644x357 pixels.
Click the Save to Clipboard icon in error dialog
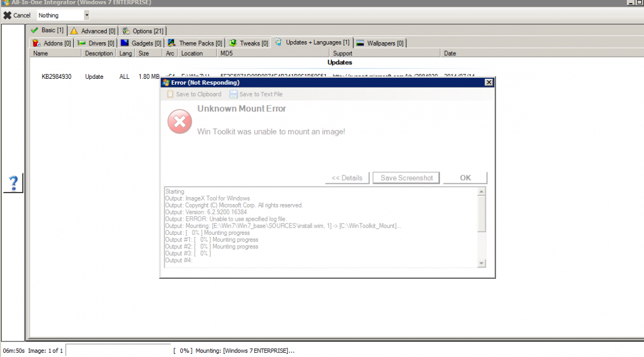pyautogui.click(x=170, y=94)
